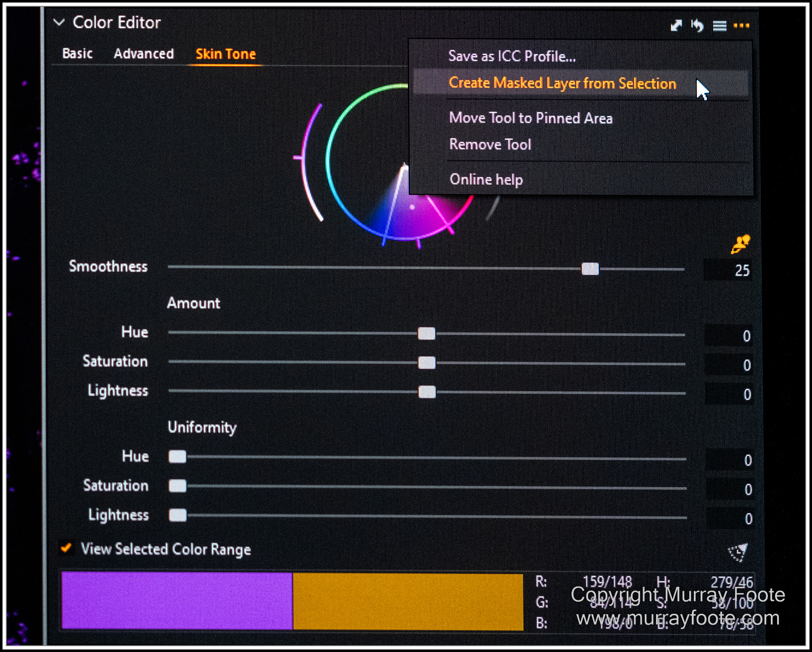
Task: Switch to the Basic tab
Action: pyautogui.click(x=77, y=54)
